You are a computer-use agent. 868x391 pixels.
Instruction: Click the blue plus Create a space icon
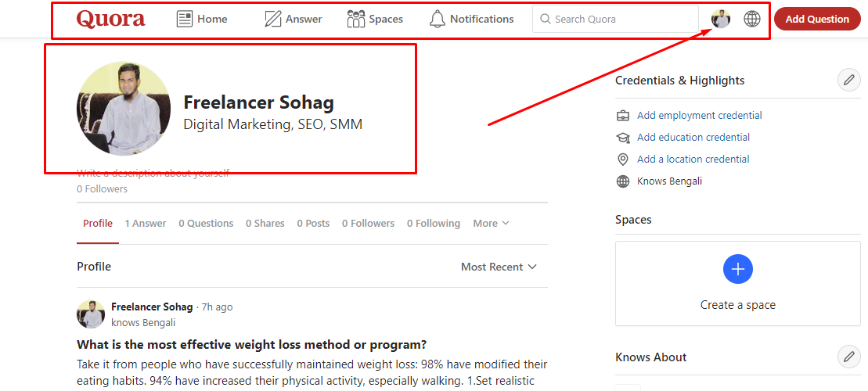tap(737, 269)
